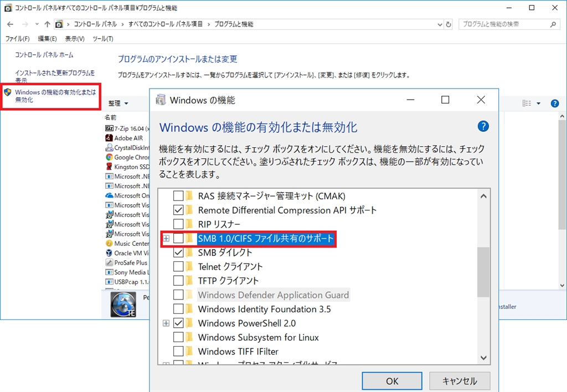
Task: Select Google Chrome icon in program list
Action: coord(109,157)
